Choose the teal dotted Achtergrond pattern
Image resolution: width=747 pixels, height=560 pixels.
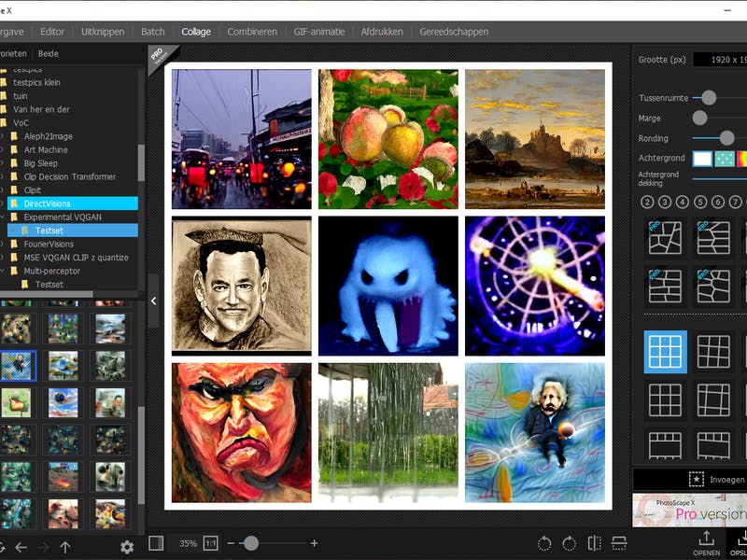coord(725,159)
